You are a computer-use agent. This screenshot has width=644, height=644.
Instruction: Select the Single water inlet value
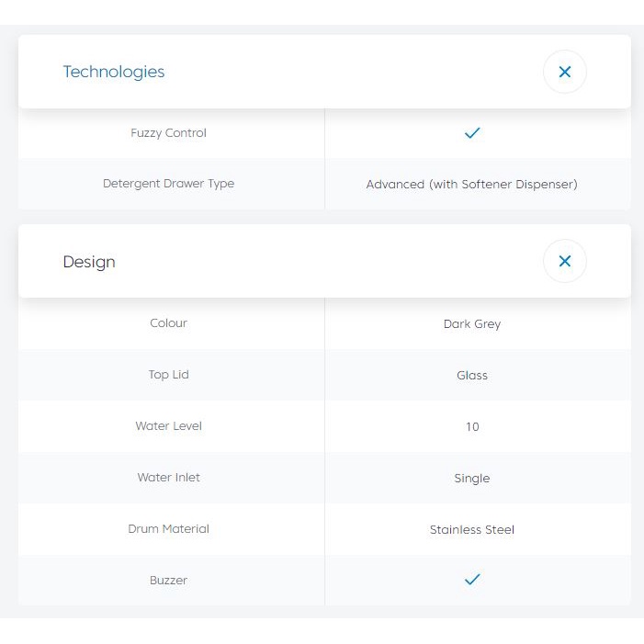[471, 479]
